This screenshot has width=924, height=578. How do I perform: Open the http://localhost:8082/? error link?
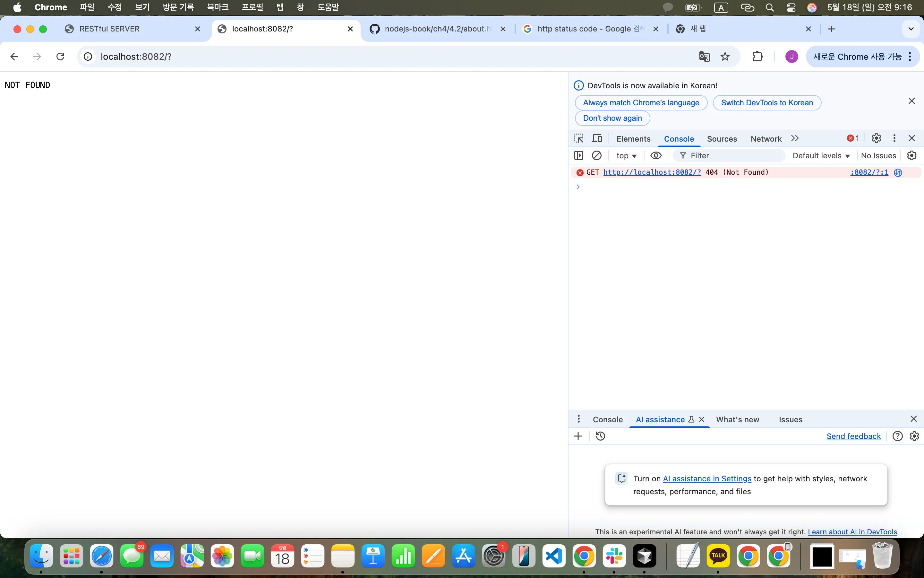click(x=652, y=172)
